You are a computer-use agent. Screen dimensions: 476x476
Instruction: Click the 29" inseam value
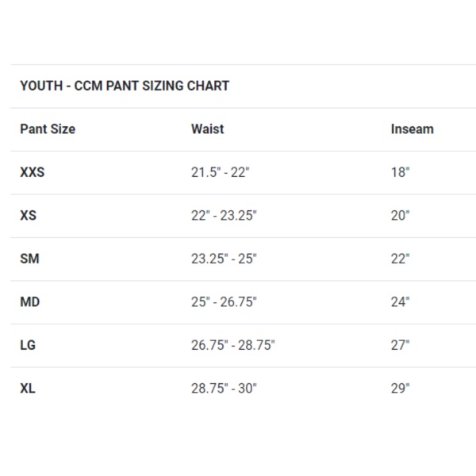[x=400, y=388]
